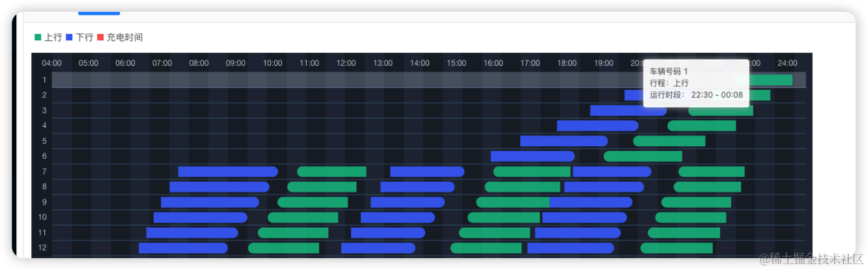Screen dimensions: 868x270
Task: Click the 09:00 time axis label
Action: pos(236,63)
